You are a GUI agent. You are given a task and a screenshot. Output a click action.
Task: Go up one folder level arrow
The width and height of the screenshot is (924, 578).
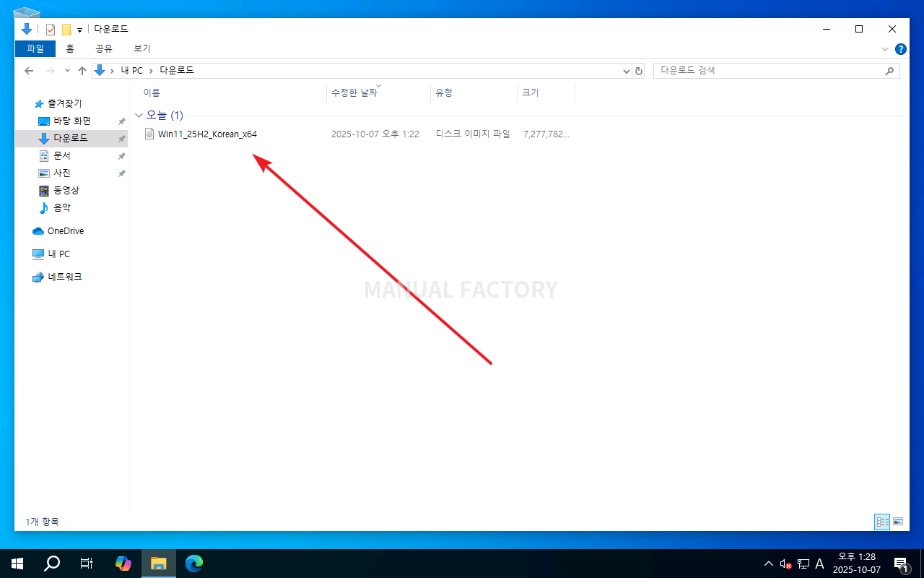(x=82, y=71)
